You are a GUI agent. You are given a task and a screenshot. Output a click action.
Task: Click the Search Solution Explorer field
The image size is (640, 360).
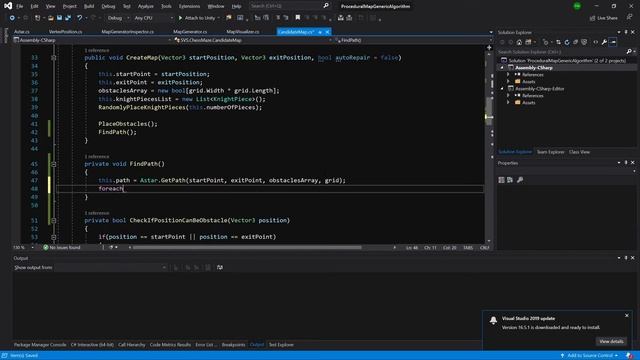[x=562, y=52]
